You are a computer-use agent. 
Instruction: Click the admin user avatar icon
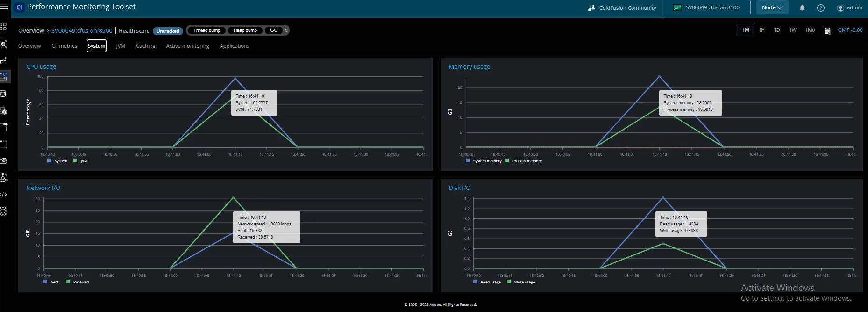840,8
